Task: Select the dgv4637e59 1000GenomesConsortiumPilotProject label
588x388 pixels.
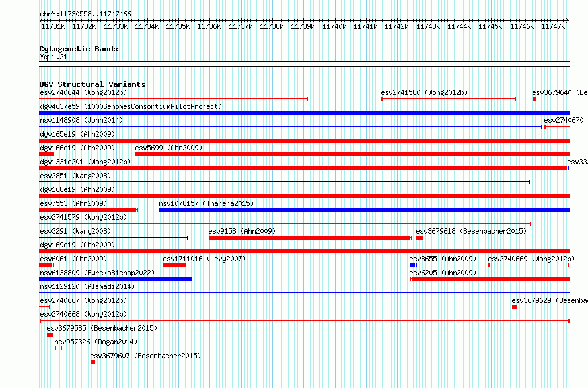Action: [x=131, y=106]
